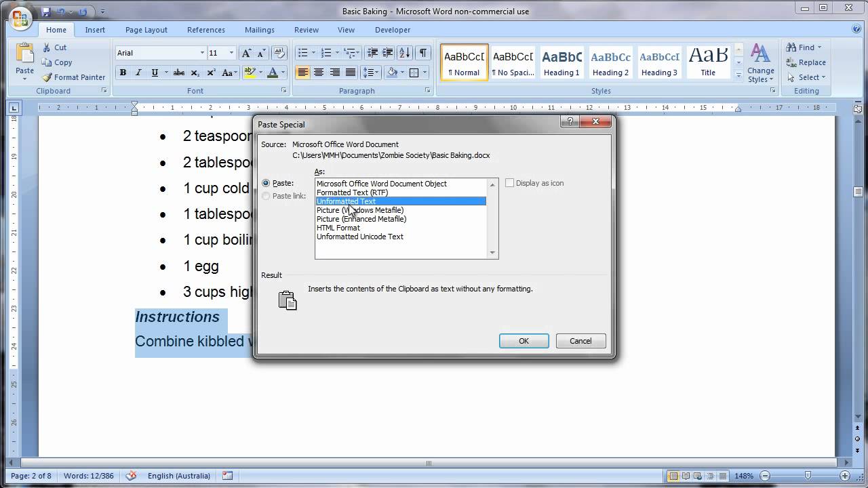Apply subscript formatting
The height and width of the screenshot is (488, 868).
click(x=195, y=73)
